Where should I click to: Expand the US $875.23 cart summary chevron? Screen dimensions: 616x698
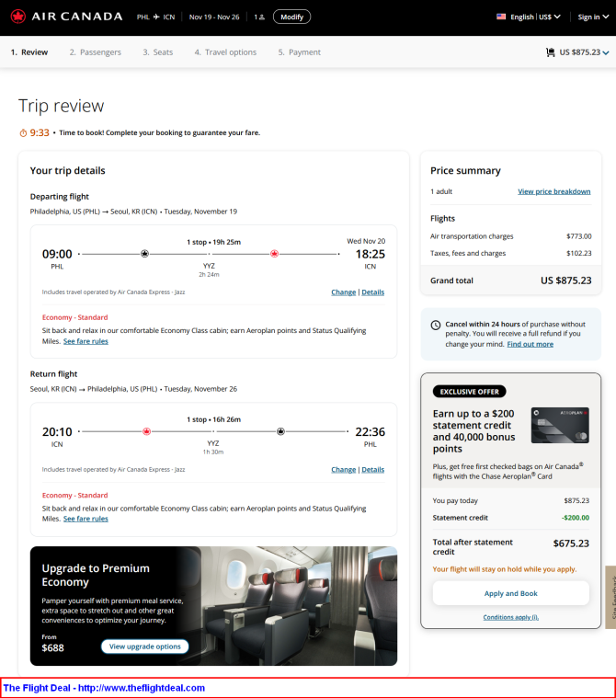tap(606, 52)
